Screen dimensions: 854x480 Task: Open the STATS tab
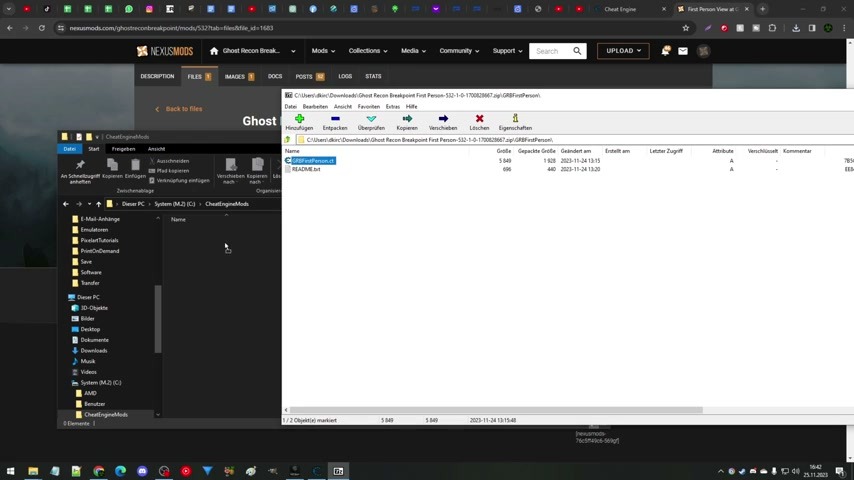pyautogui.click(x=373, y=76)
